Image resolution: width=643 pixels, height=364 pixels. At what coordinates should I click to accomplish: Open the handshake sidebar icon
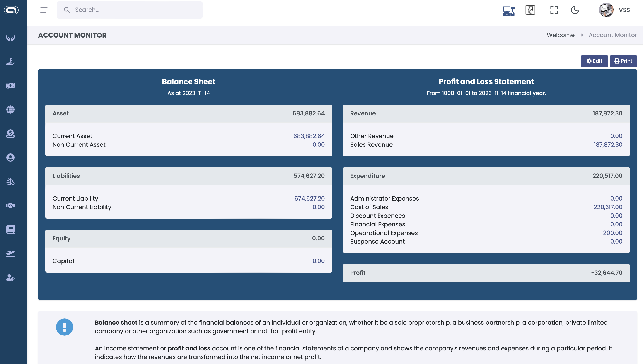tap(10, 206)
